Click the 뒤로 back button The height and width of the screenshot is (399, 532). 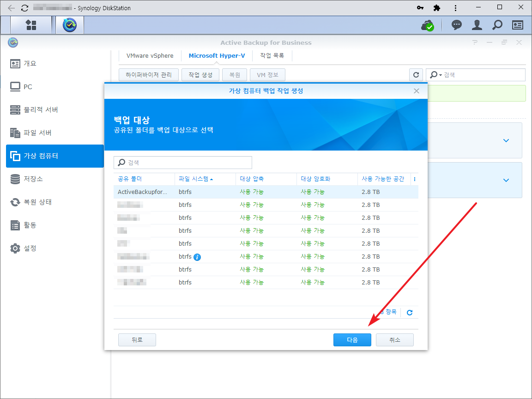coord(137,339)
